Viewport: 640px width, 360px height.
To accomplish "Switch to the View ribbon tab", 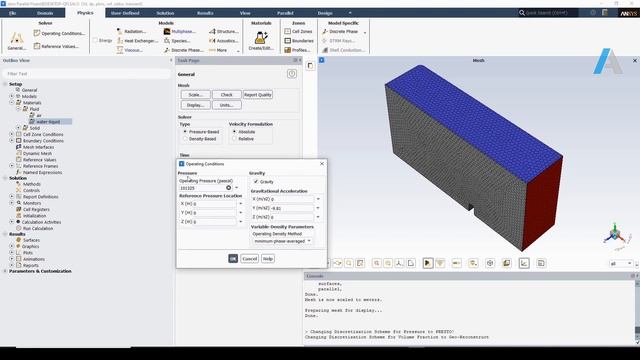I will click(x=245, y=13).
